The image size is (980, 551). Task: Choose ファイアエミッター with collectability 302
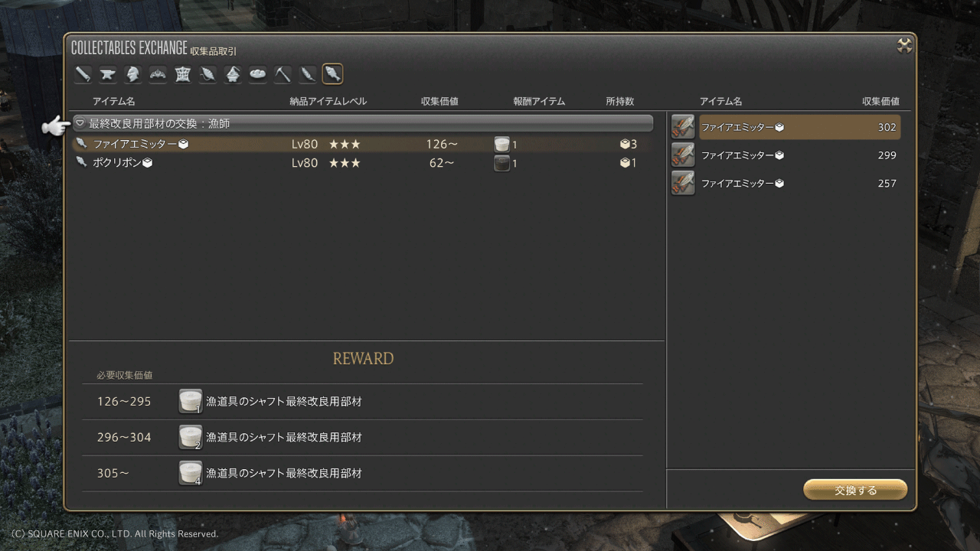tap(786, 127)
